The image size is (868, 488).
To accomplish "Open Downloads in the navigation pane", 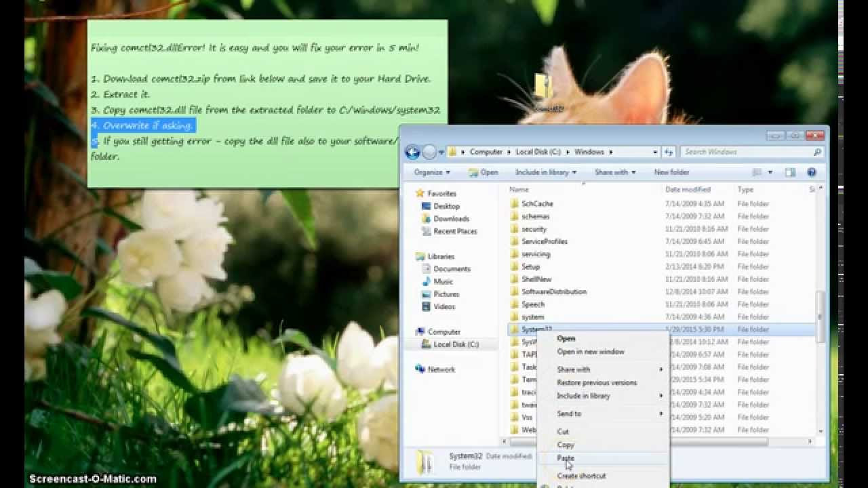I will tap(451, 219).
